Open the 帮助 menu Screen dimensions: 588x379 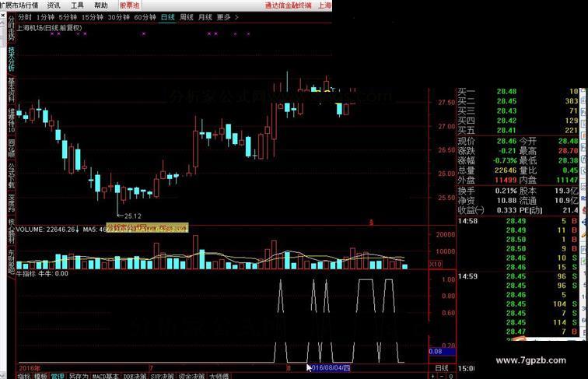100,5
